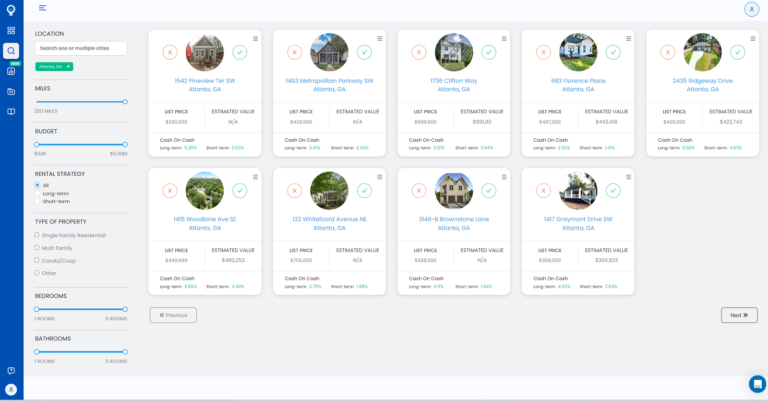Open card menu for 683 Florence Place
Screen dimensions: 768x401
coord(628,39)
